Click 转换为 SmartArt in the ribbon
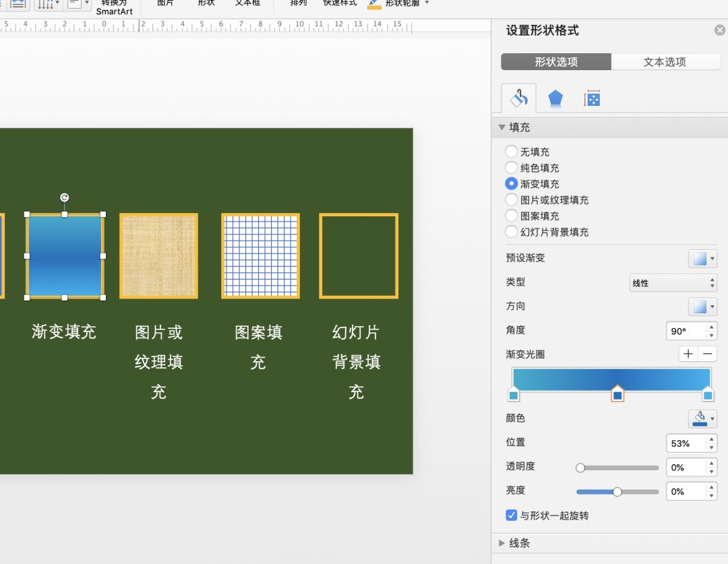The width and height of the screenshot is (728, 564). 114,7
